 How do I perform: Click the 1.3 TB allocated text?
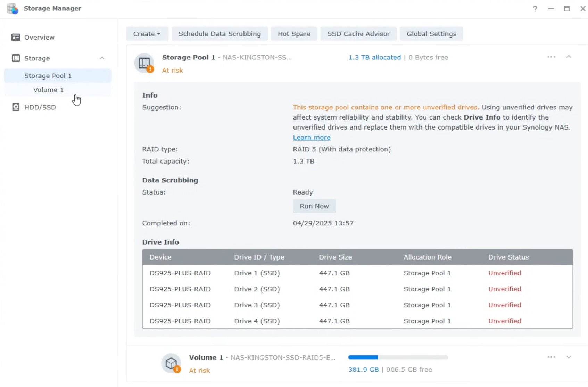(374, 57)
